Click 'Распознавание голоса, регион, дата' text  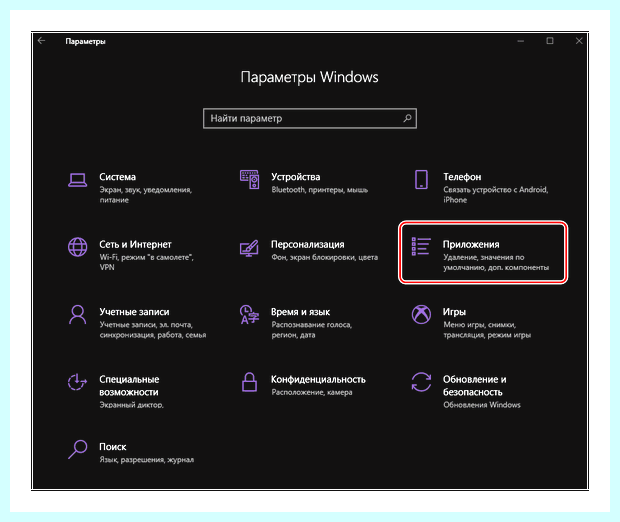click(x=312, y=330)
